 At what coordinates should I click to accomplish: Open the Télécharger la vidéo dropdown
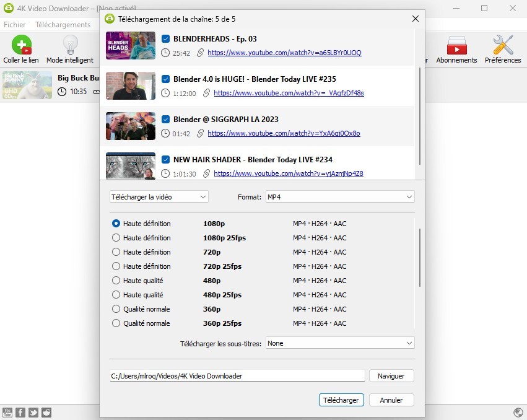(x=158, y=196)
